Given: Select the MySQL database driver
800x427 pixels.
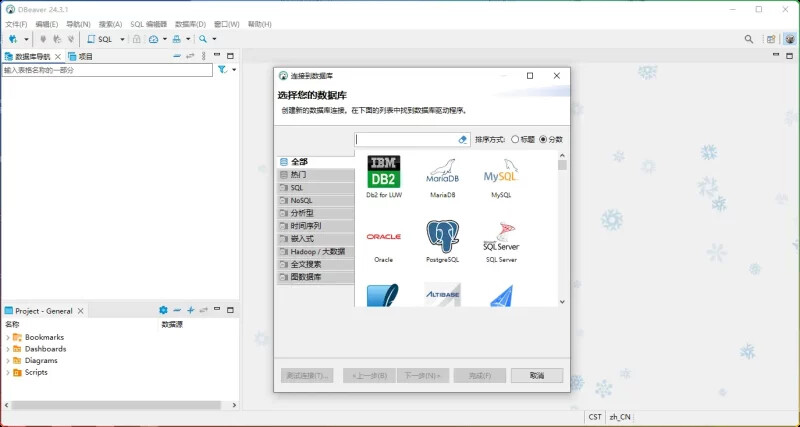Looking at the screenshot, I should tap(501, 177).
